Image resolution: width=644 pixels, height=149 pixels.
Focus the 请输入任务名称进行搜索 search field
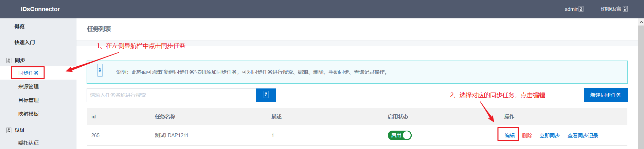(x=171, y=95)
